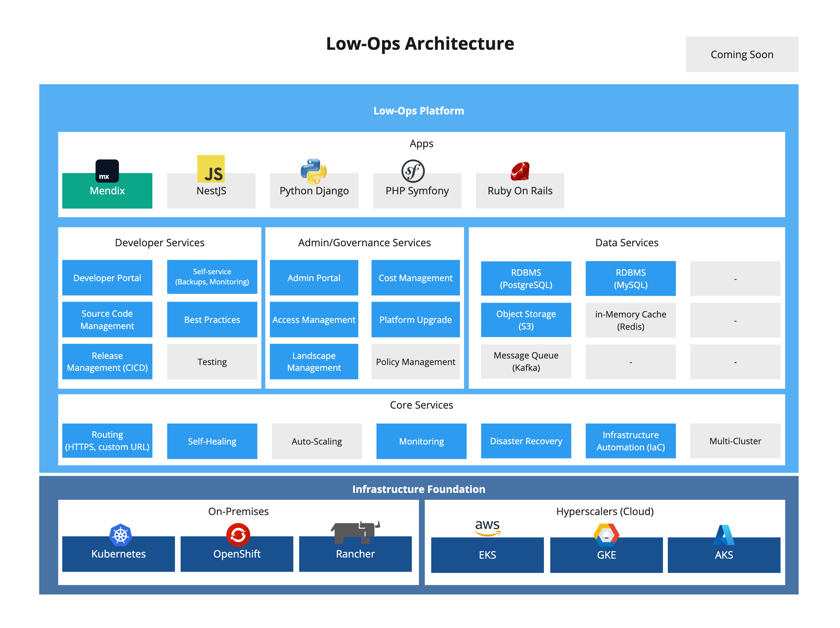Click the Disaster Recovery tile
The image size is (840, 628).
(526, 441)
